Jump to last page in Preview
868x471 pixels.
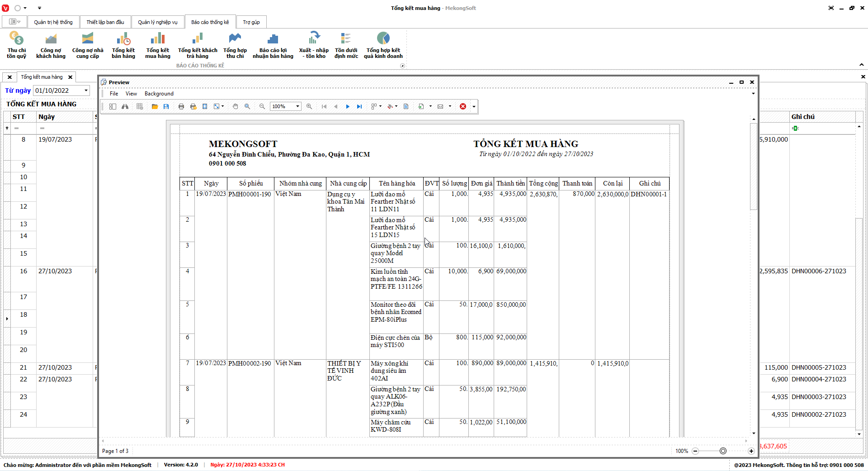point(359,106)
